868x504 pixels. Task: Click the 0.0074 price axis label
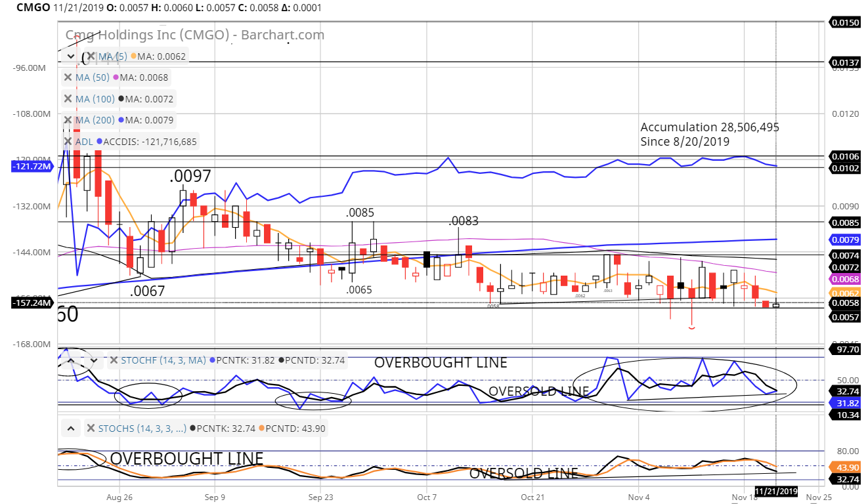tap(845, 255)
